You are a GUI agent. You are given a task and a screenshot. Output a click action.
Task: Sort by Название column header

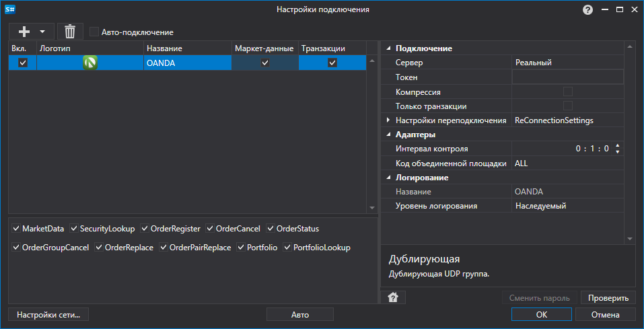[188, 48]
